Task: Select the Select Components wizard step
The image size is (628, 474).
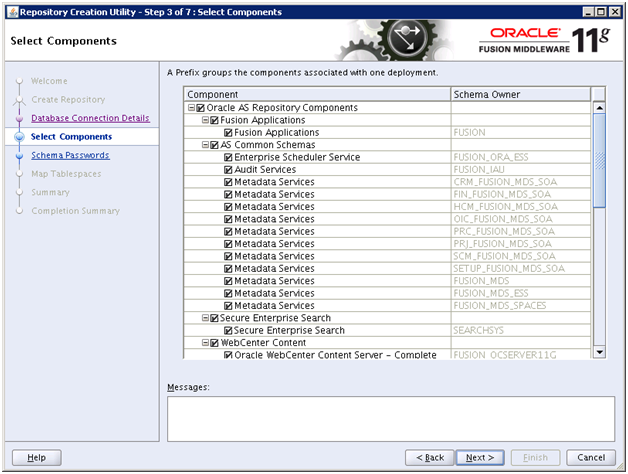Action: tap(71, 137)
